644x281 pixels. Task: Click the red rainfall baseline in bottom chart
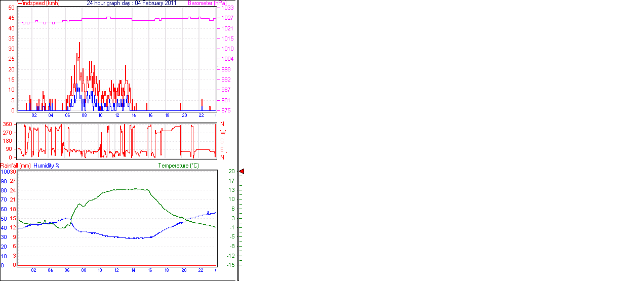tap(116, 265)
